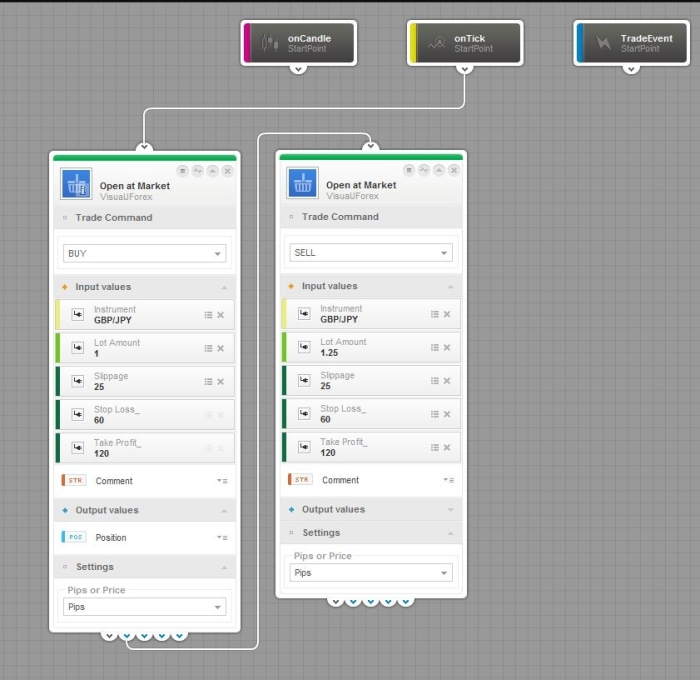Click the Slippage input arrow in BUY block
This screenshot has width=700, height=680.
click(x=78, y=381)
